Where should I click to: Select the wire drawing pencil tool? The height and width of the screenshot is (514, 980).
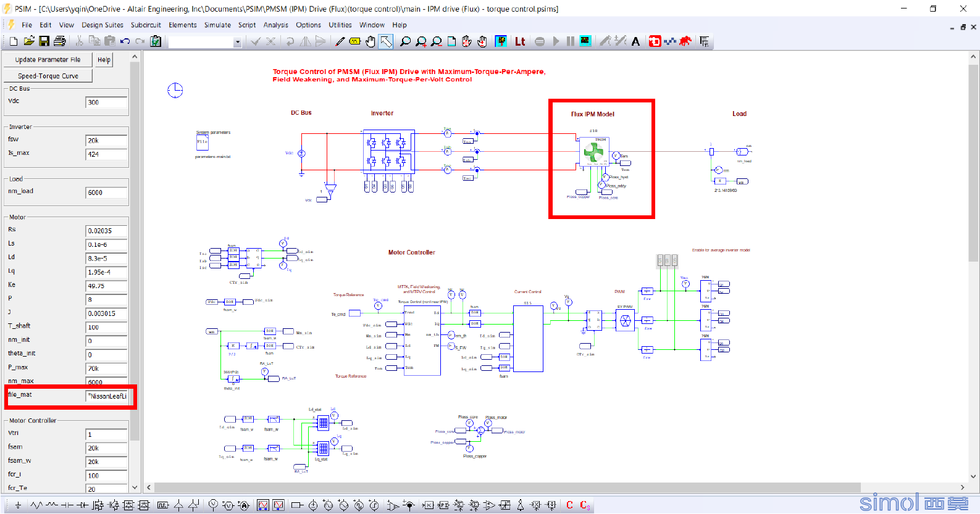coord(340,41)
